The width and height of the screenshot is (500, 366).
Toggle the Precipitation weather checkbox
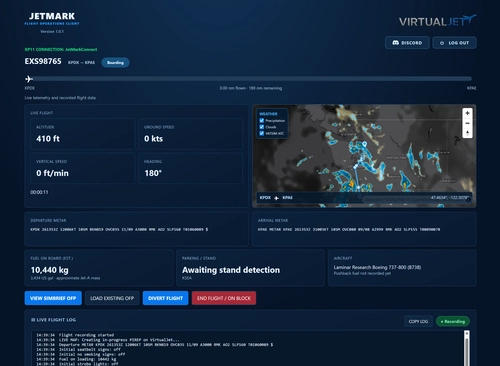(x=262, y=121)
